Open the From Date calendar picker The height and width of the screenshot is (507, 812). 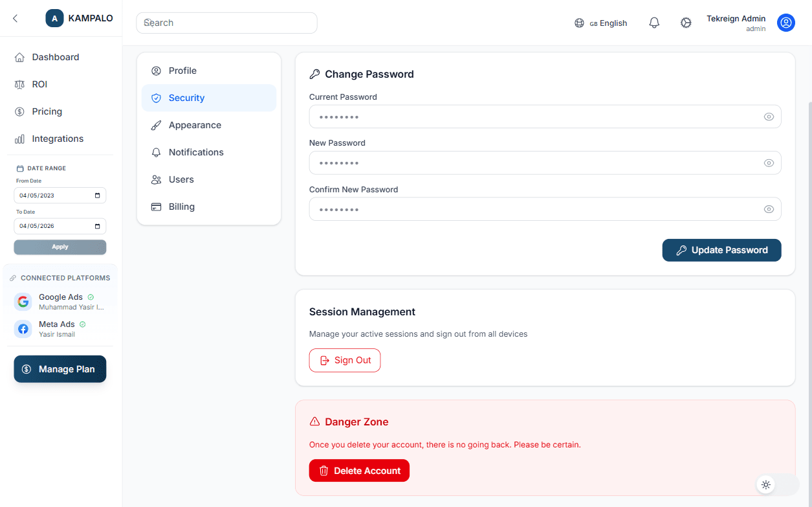coord(99,195)
